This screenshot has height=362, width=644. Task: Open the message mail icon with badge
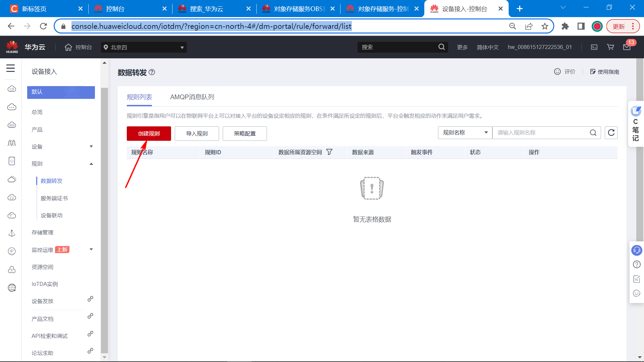[x=627, y=47]
